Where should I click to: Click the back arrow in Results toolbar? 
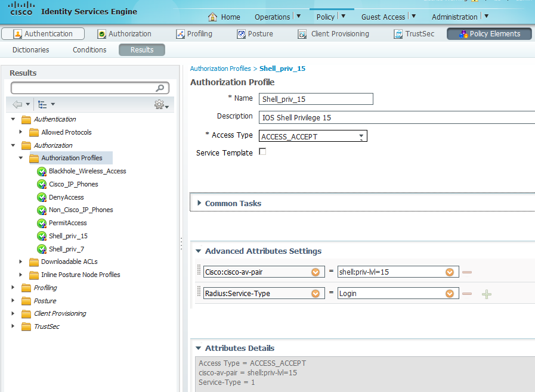17,104
